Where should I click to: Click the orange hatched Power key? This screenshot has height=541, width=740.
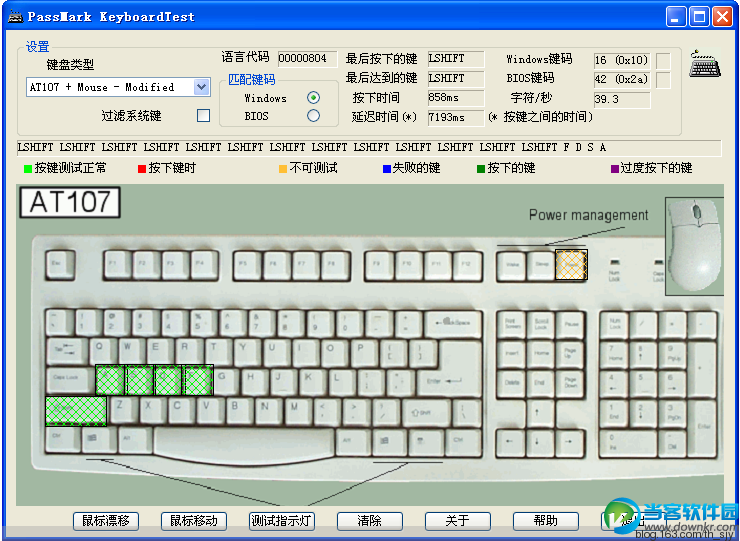(571, 265)
